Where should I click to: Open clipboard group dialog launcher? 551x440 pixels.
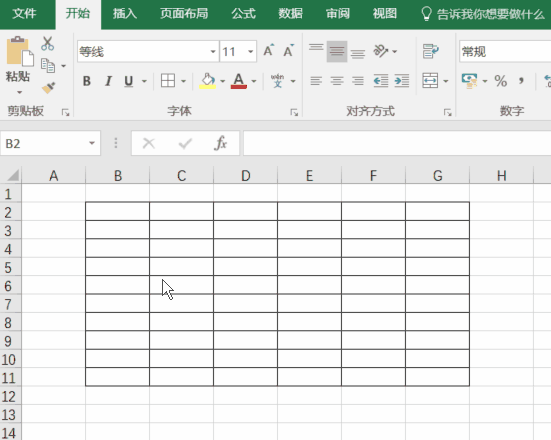click(x=65, y=112)
